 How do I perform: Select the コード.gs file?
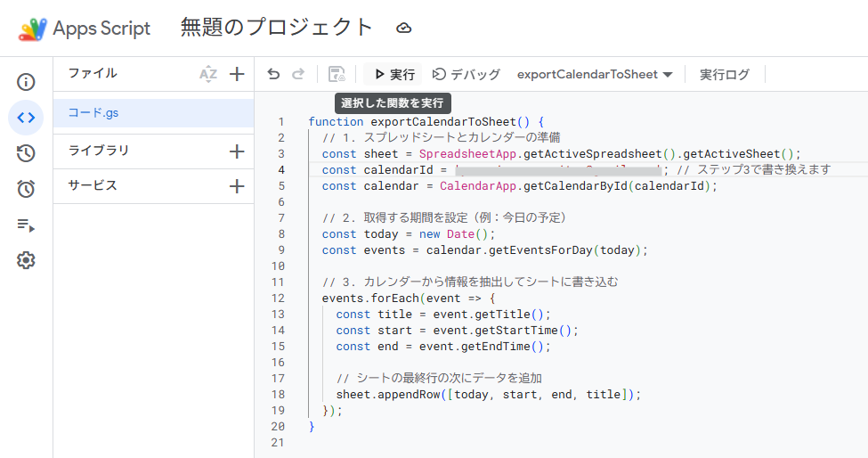pyautogui.click(x=93, y=113)
